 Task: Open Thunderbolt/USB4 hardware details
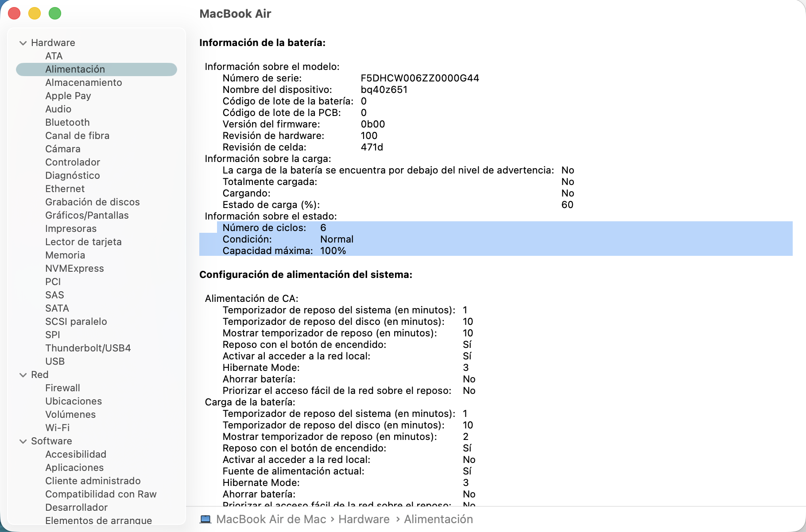(88, 348)
